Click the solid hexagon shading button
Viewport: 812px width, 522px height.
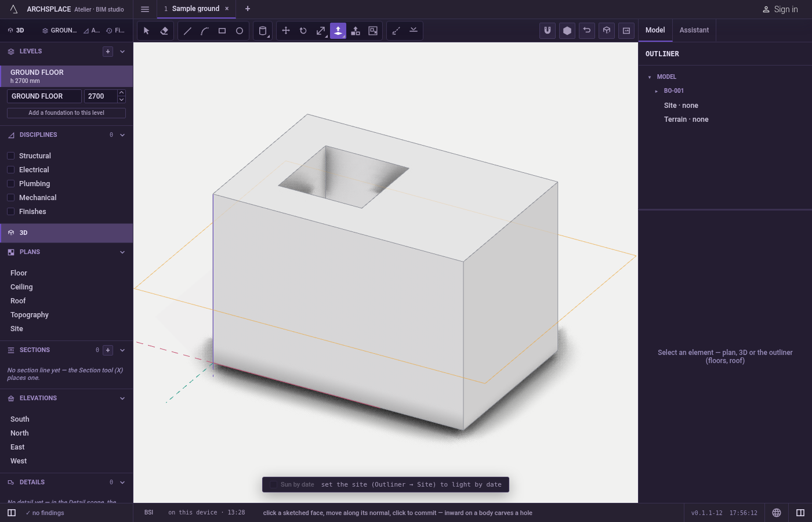point(567,31)
